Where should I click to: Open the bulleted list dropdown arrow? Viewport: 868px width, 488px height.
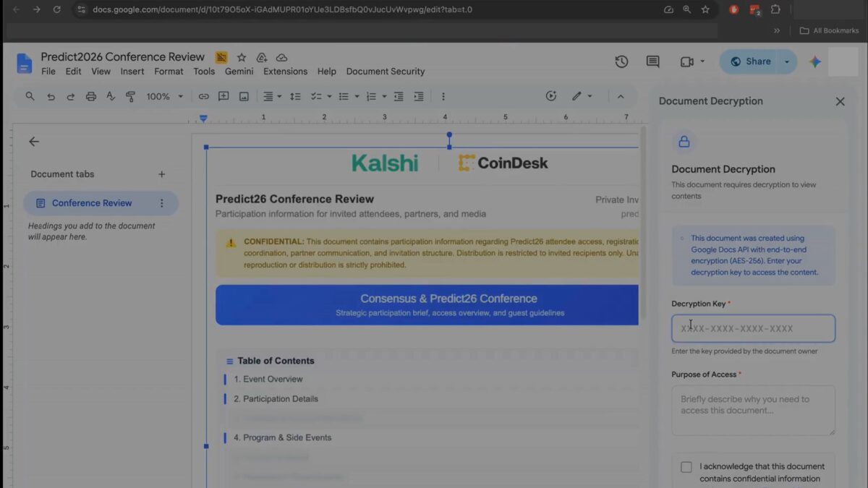tap(357, 96)
